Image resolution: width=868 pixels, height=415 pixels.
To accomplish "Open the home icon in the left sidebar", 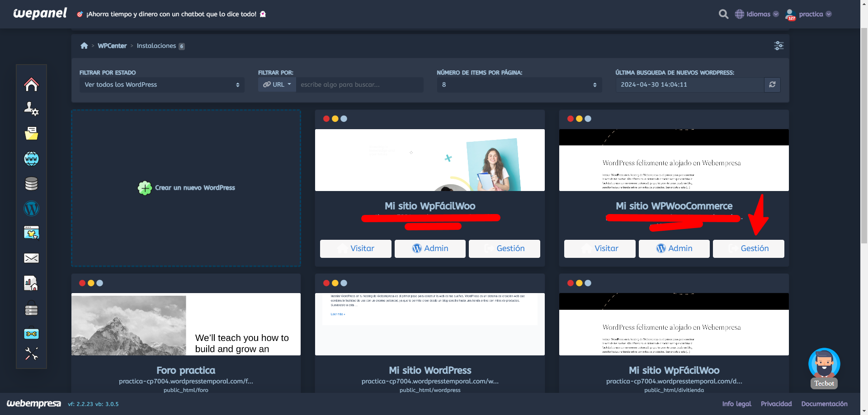I will click(x=31, y=84).
